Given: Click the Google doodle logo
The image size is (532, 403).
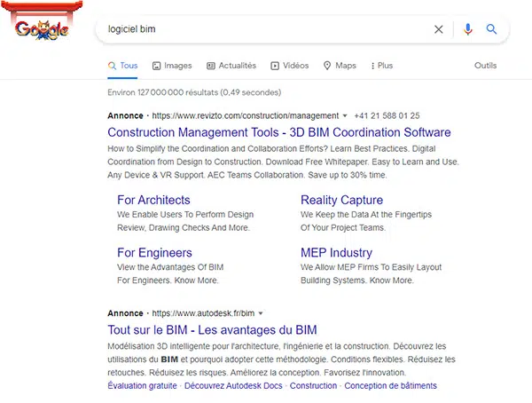Looking at the screenshot, I should (x=42, y=21).
